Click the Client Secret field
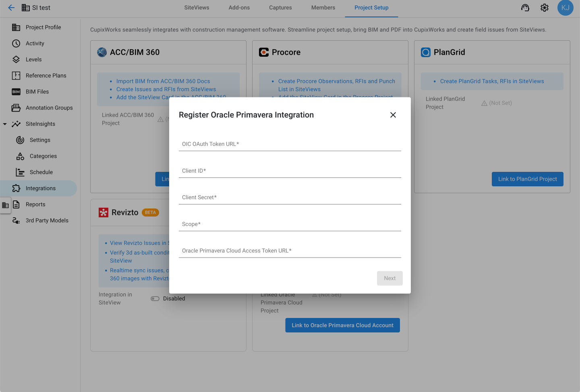Image resolution: width=580 pixels, height=392 pixels. (290, 197)
